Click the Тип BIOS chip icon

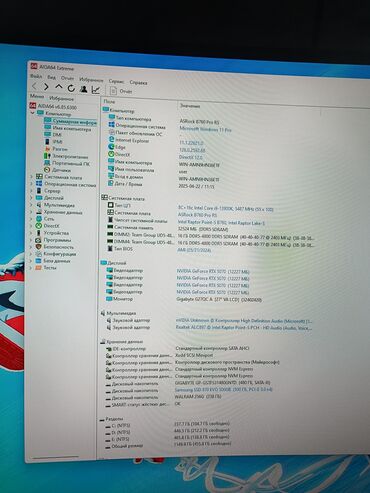110,249
